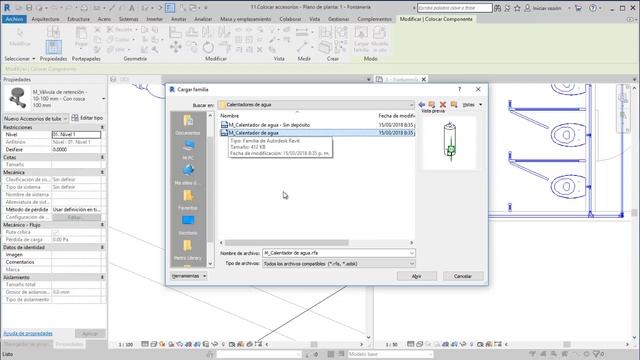Switch to the Insertar ribbon tab
The image size is (640, 360).
click(x=155, y=19)
